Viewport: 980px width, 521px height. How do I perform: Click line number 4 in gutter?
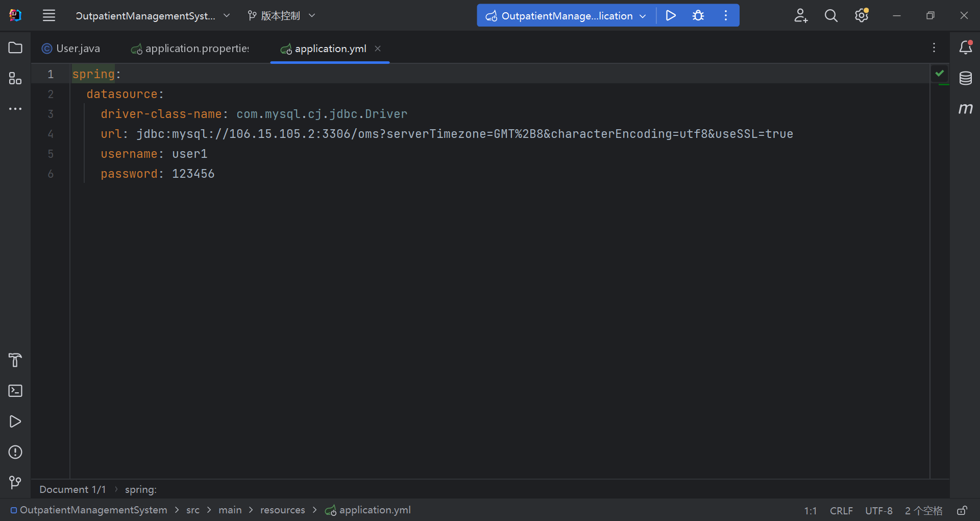point(51,134)
